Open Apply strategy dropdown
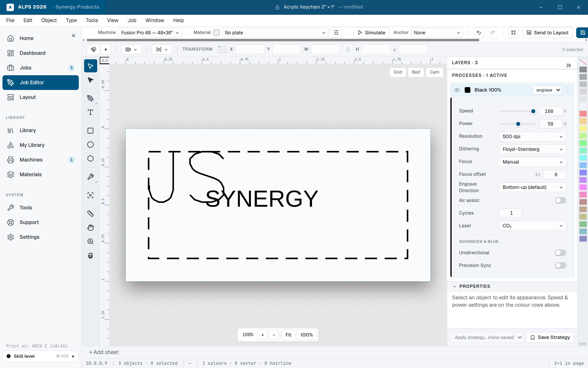 (x=487, y=337)
